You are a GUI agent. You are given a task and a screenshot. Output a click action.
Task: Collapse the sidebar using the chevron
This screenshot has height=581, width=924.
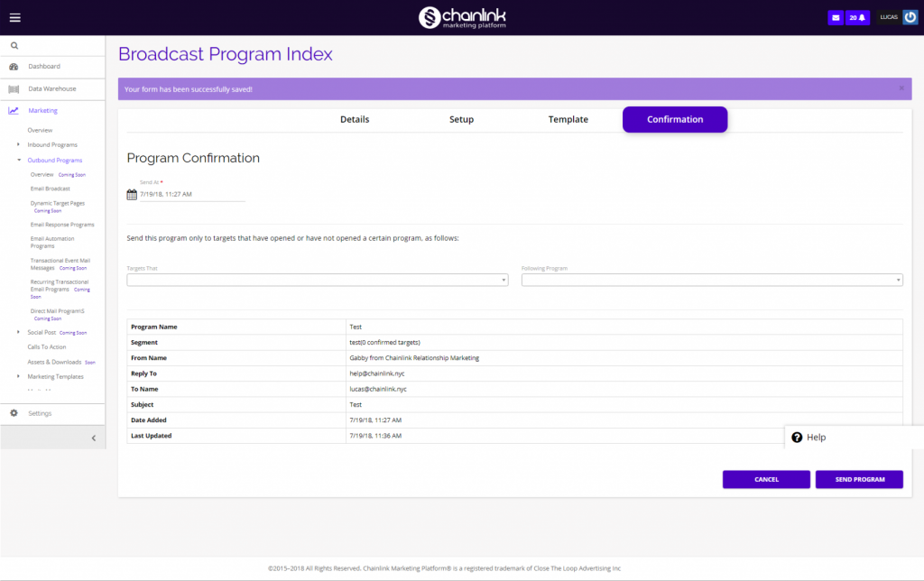coord(93,437)
